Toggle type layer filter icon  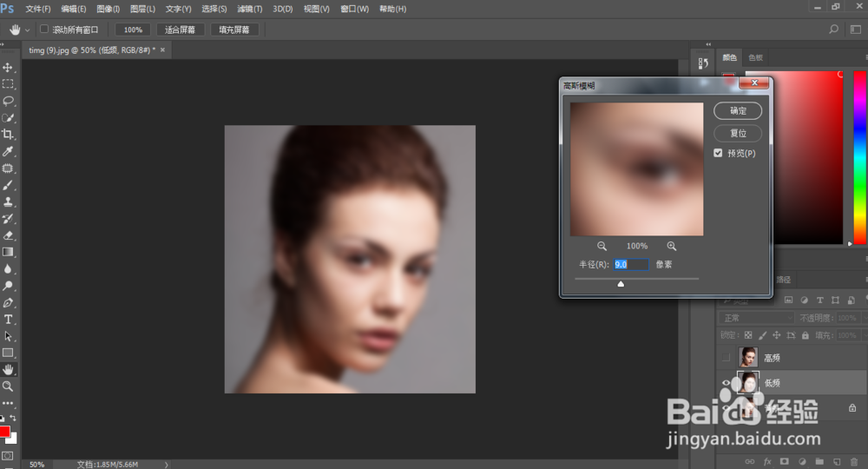pyautogui.click(x=820, y=301)
